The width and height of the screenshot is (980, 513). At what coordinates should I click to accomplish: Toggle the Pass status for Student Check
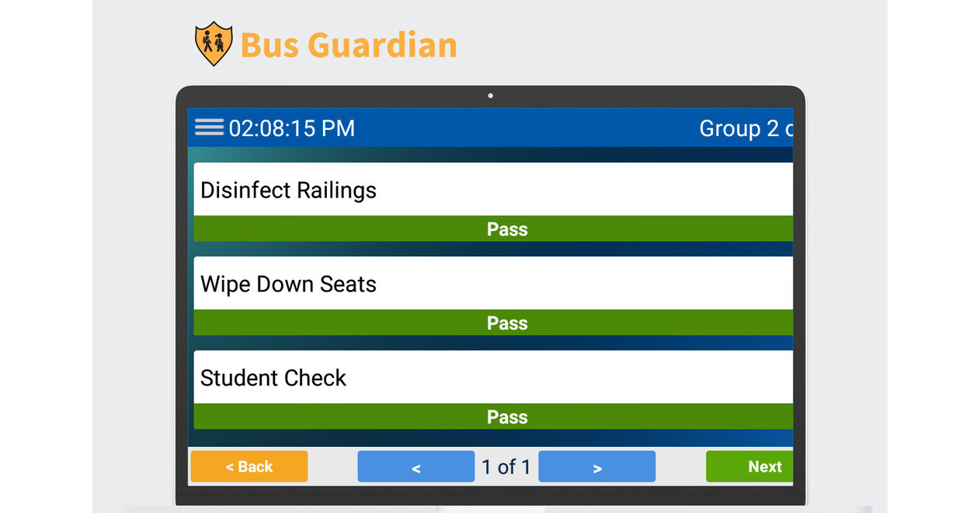(507, 417)
